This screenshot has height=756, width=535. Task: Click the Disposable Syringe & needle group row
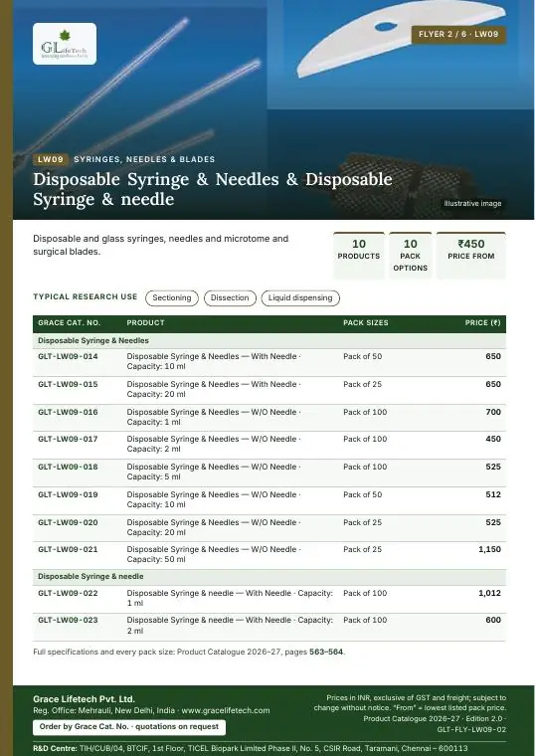click(269, 577)
